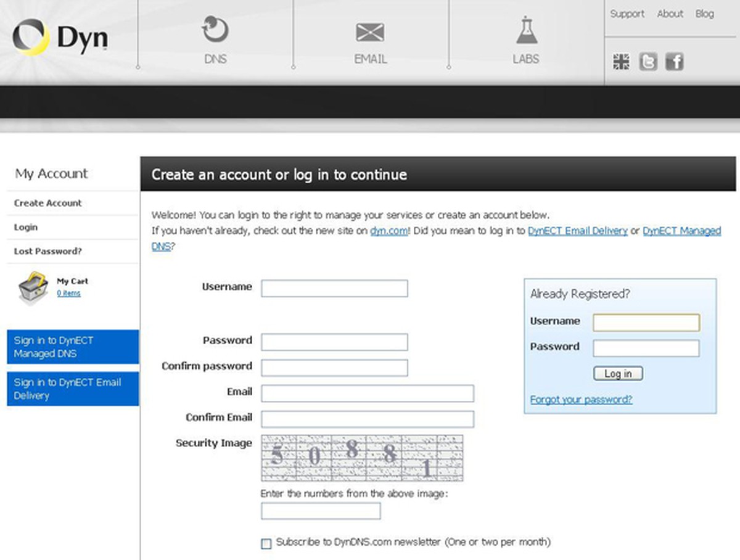
Task: Open the Blog menu link
Action: [x=704, y=14]
